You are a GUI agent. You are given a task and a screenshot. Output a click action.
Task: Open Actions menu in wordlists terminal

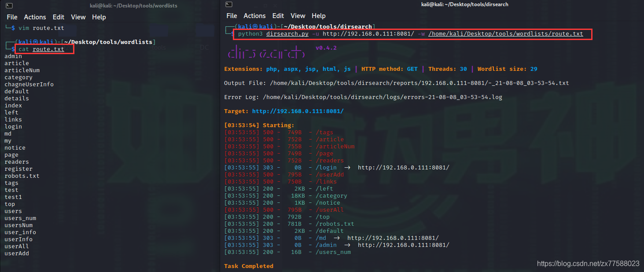pyautogui.click(x=35, y=17)
